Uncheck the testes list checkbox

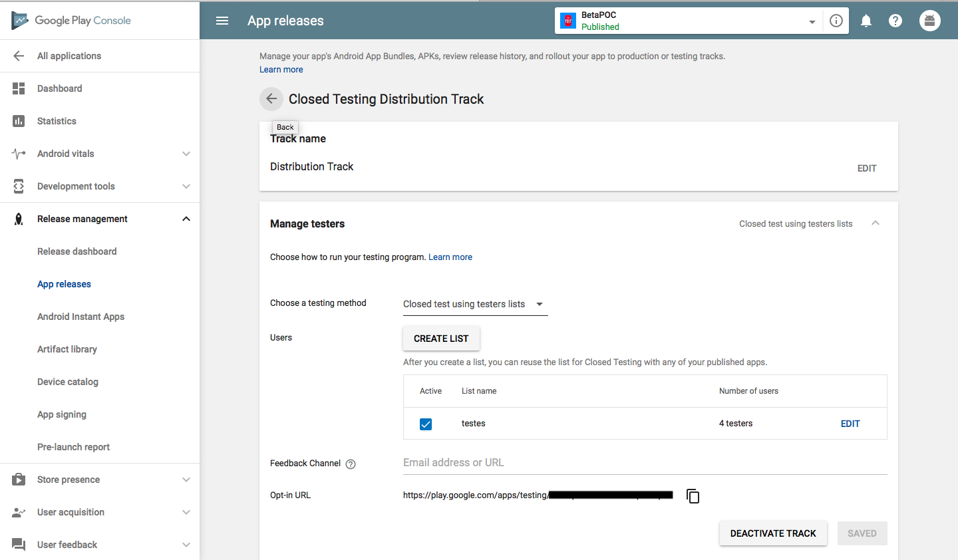[x=426, y=424]
